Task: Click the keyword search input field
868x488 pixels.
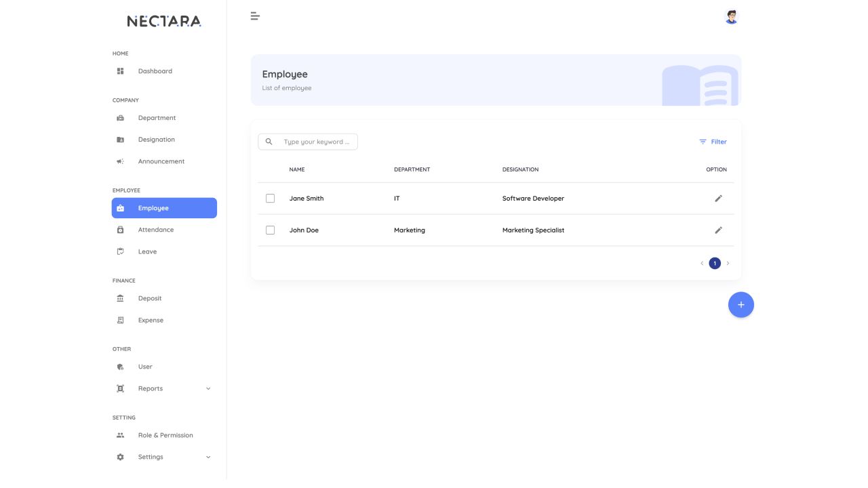Action: 316,142
